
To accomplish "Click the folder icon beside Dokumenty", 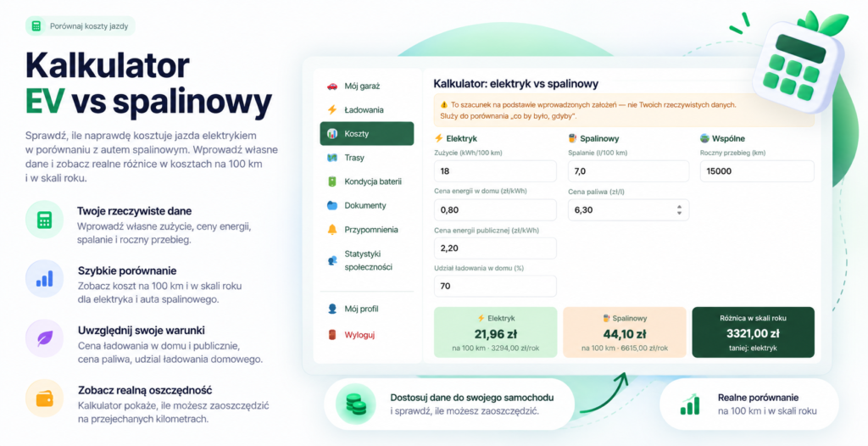I will (332, 205).
